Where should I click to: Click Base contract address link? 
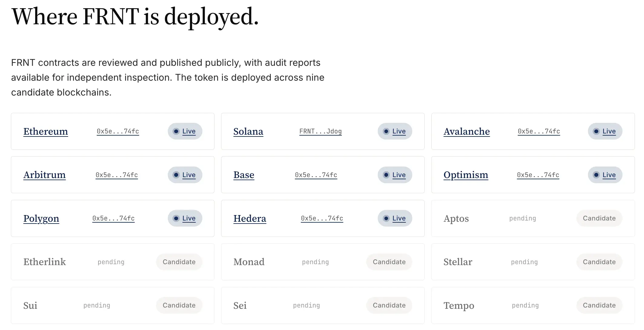coord(316,175)
